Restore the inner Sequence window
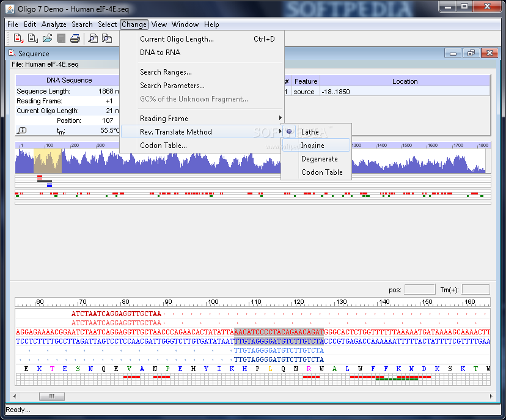Viewport: 506px width, 420px height. tap(471, 53)
